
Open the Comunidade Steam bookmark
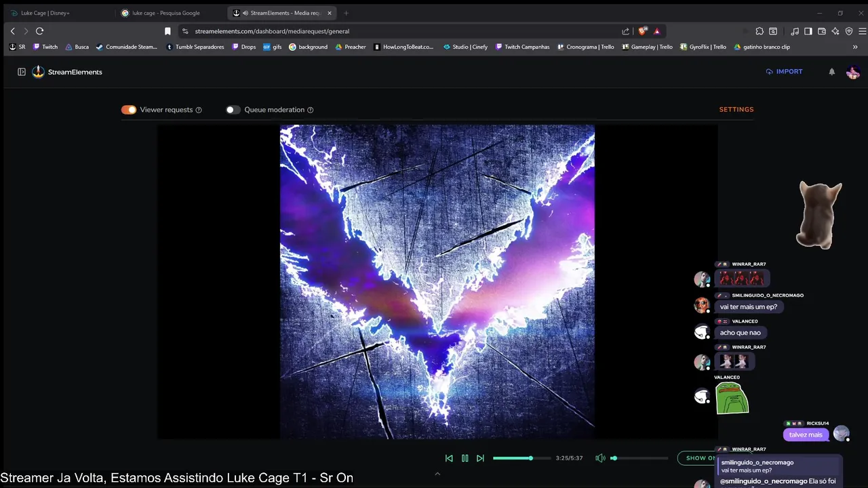[127, 47]
